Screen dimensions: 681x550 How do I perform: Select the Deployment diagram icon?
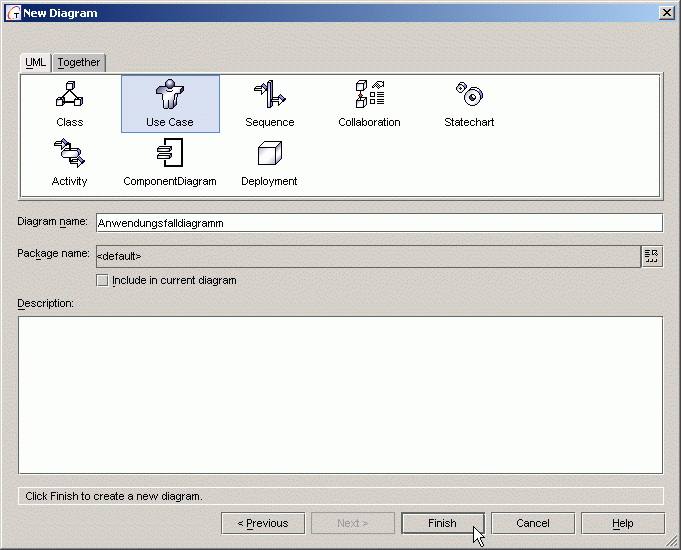[269, 155]
